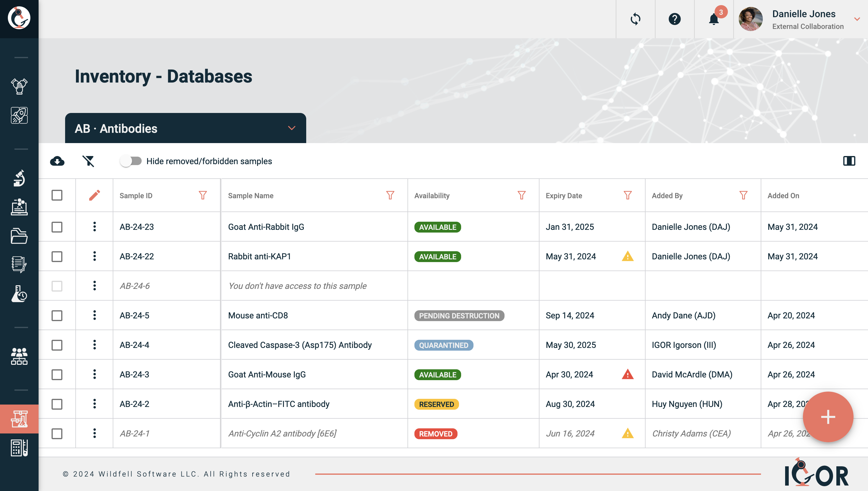Screen dimensions: 868x491
Task: Clear all filters using the filter-off icon
Action: (x=88, y=161)
